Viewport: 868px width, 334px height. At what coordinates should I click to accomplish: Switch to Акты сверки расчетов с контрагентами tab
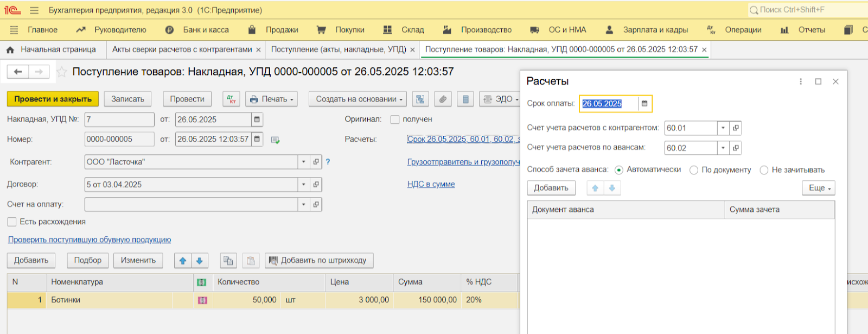pyautogui.click(x=182, y=49)
